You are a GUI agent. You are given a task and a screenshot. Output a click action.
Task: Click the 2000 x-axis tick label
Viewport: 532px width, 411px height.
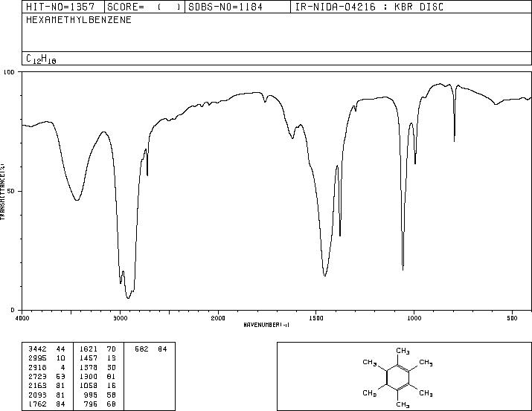[218, 318]
